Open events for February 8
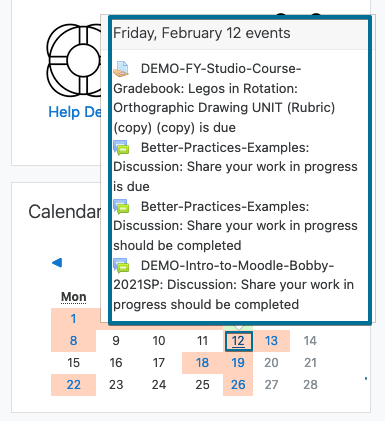This screenshot has width=385, height=421. coord(73,341)
